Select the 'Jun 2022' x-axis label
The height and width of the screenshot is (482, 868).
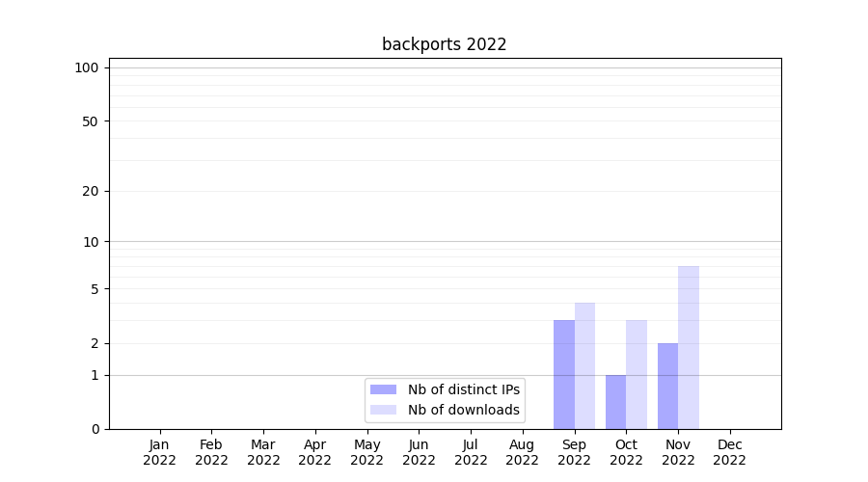point(419,452)
